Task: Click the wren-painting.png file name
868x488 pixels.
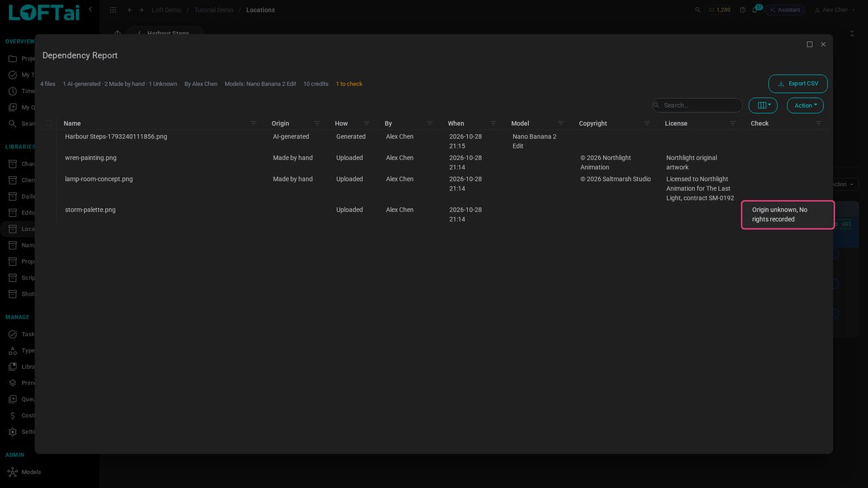Action: [91, 158]
